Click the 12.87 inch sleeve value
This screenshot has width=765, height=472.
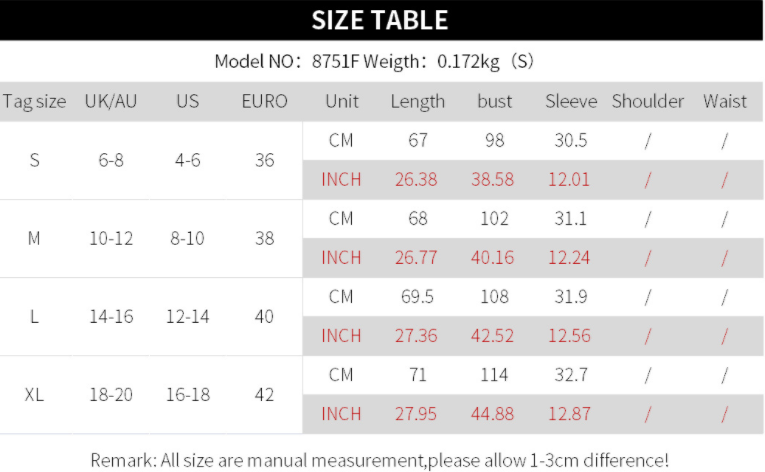(571, 414)
